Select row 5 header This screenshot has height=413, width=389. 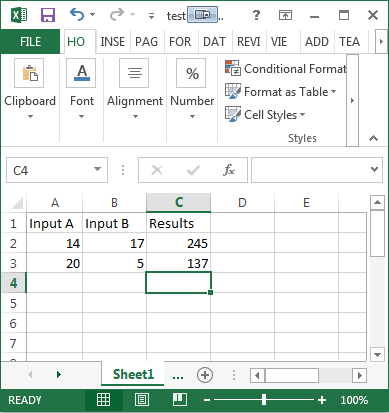tap(13, 303)
